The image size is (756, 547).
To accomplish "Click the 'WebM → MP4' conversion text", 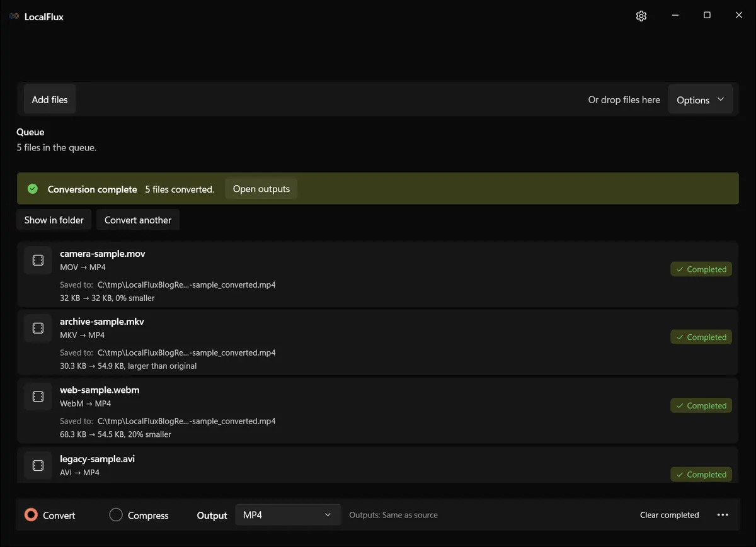I will pos(86,403).
